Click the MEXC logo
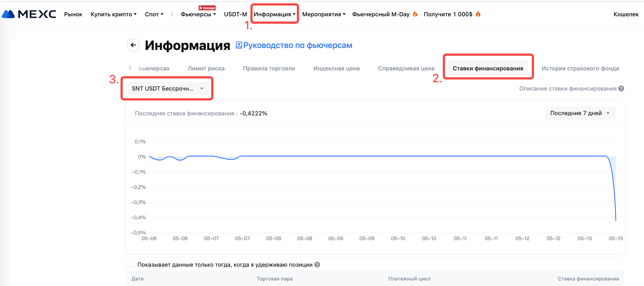The image size is (644, 286). [x=29, y=14]
